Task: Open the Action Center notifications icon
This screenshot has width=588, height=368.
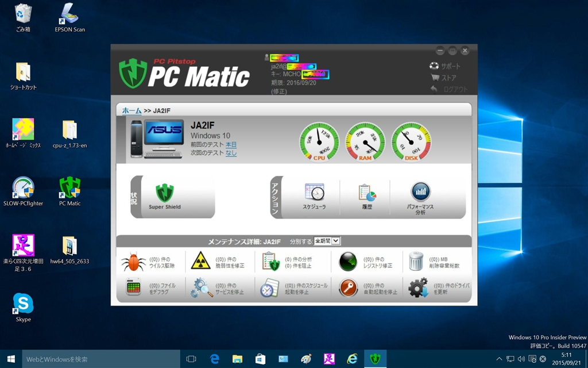Action: pyautogui.click(x=532, y=359)
